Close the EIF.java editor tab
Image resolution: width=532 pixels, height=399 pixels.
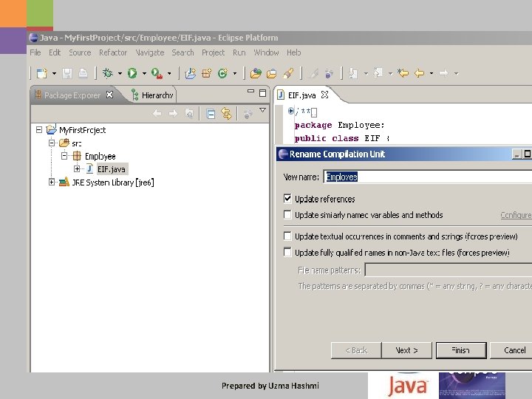tap(324, 95)
